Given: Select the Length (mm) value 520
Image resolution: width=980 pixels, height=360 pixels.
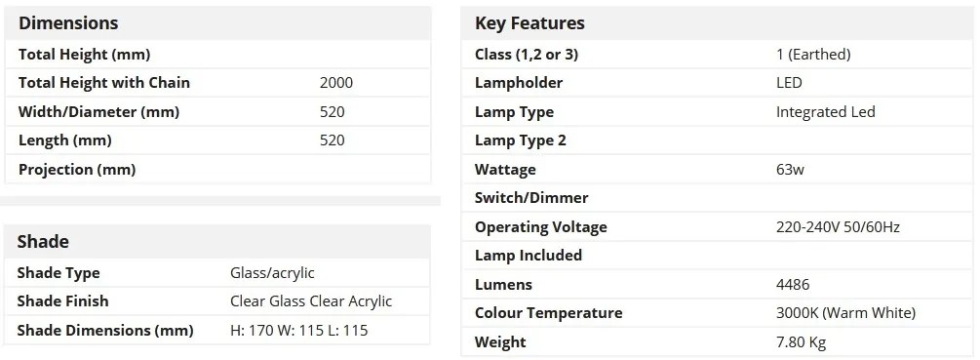Looking at the screenshot, I should [x=332, y=140].
